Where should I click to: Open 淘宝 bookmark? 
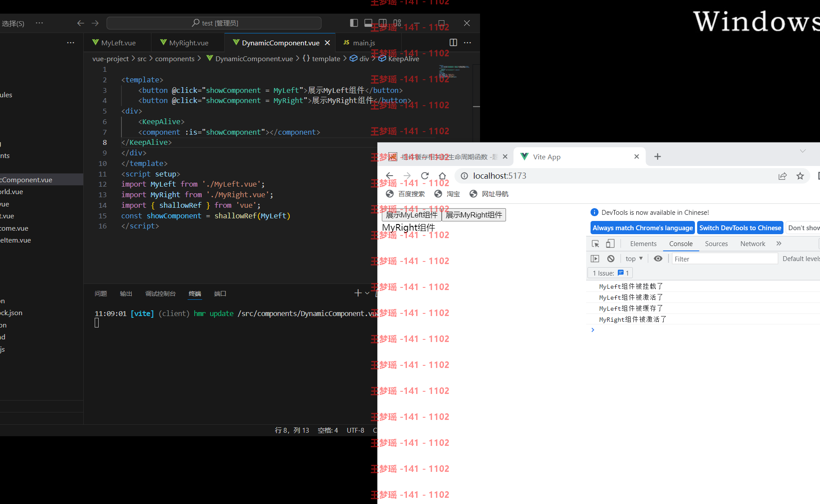pos(447,194)
